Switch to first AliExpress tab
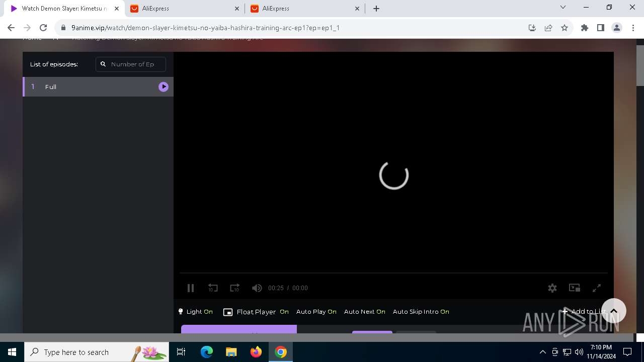 click(x=184, y=9)
